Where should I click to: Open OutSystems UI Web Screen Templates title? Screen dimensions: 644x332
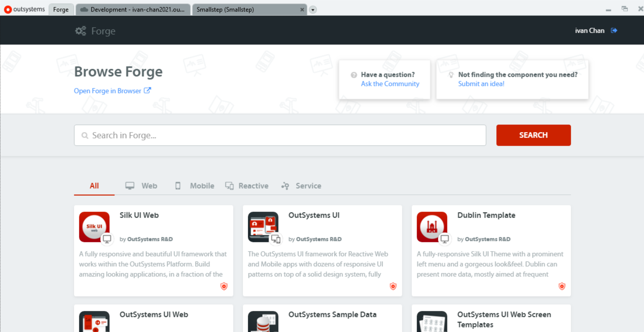coord(504,320)
